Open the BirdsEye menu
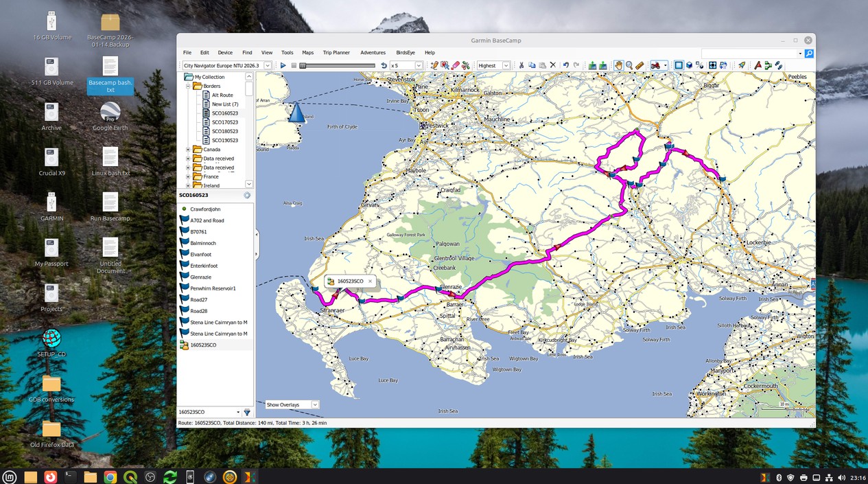The width and height of the screenshot is (868, 484). coord(406,52)
